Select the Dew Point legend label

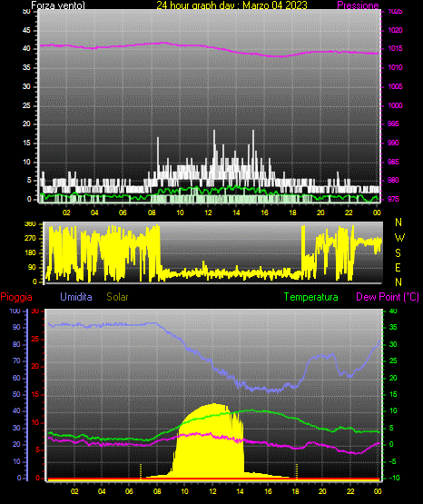point(388,297)
